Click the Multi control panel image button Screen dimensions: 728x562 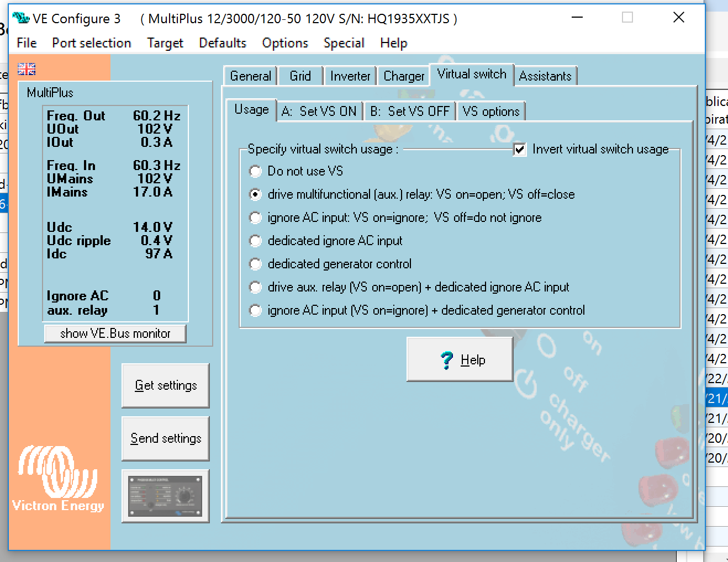[165, 496]
